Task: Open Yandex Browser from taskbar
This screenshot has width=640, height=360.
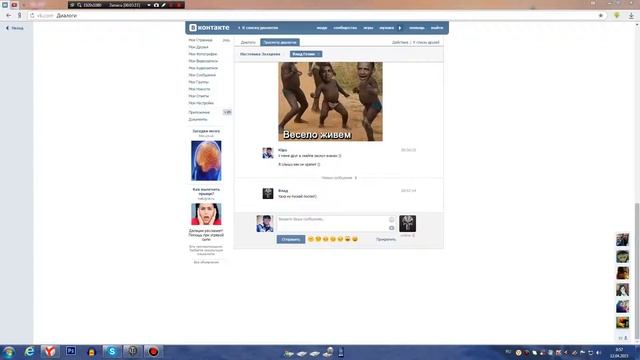Action: [x=50, y=351]
